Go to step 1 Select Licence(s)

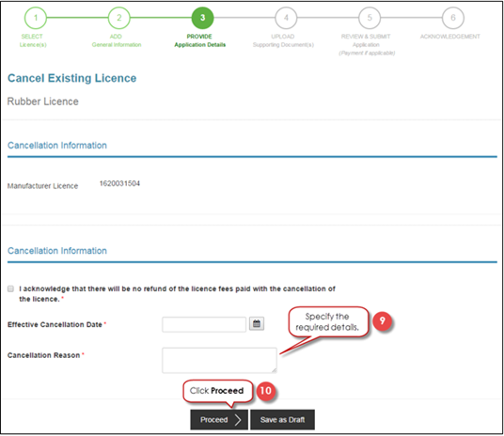tap(36, 18)
